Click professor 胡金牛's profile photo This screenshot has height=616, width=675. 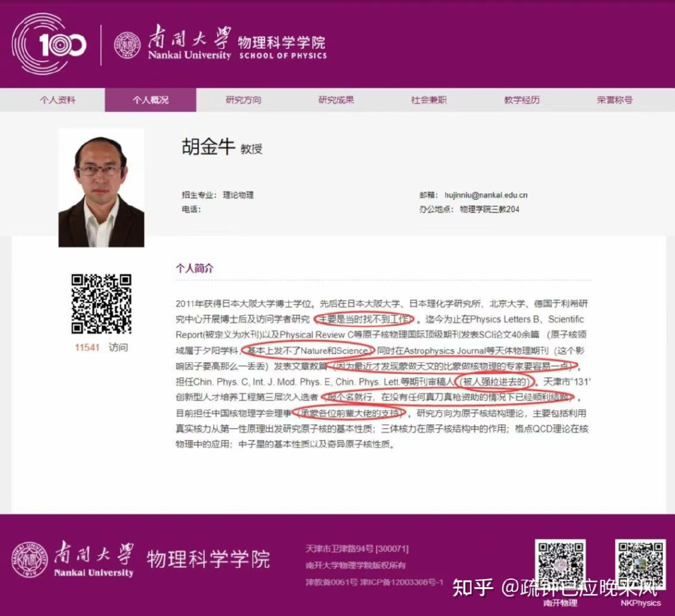pos(101,187)
